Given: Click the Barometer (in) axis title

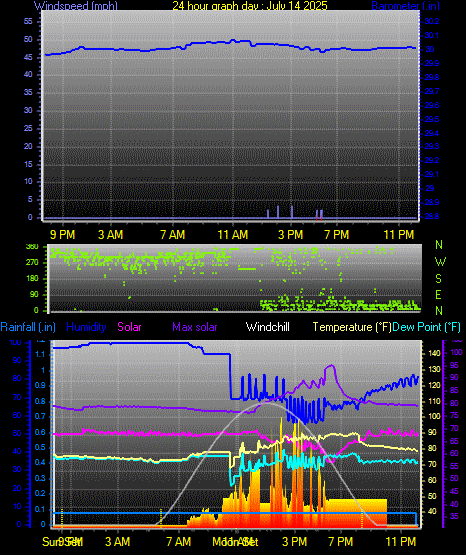Looking at the screenshot, I should [x=405, y=5].
